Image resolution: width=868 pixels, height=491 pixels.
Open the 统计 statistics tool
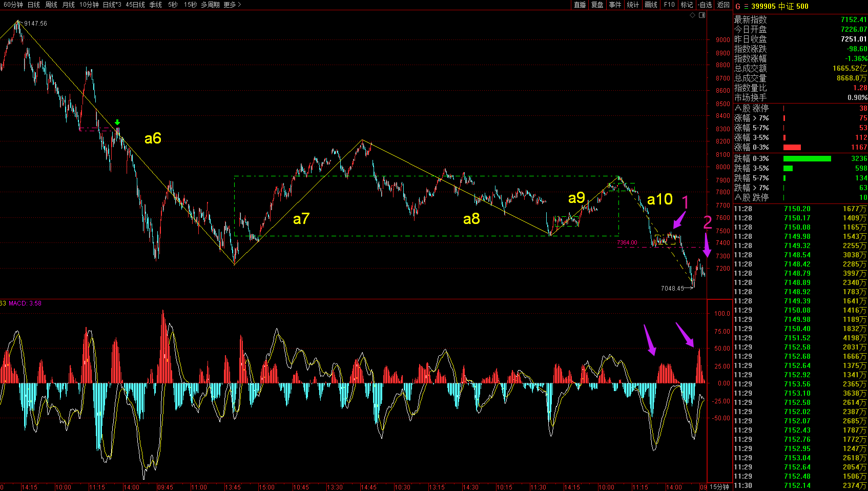click(633, 5)
